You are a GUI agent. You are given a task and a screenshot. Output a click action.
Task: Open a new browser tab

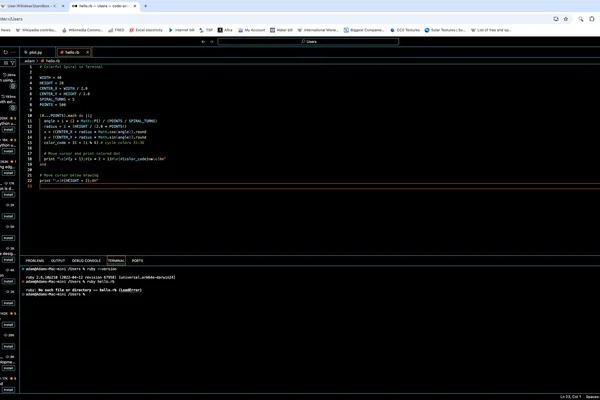pyautogui.click(x=145, y=6)
